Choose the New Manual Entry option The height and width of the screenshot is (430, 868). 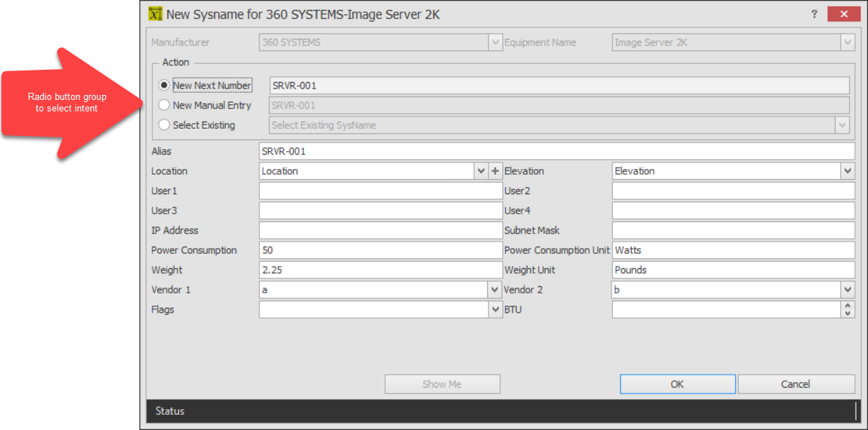[x=165, y=105]
